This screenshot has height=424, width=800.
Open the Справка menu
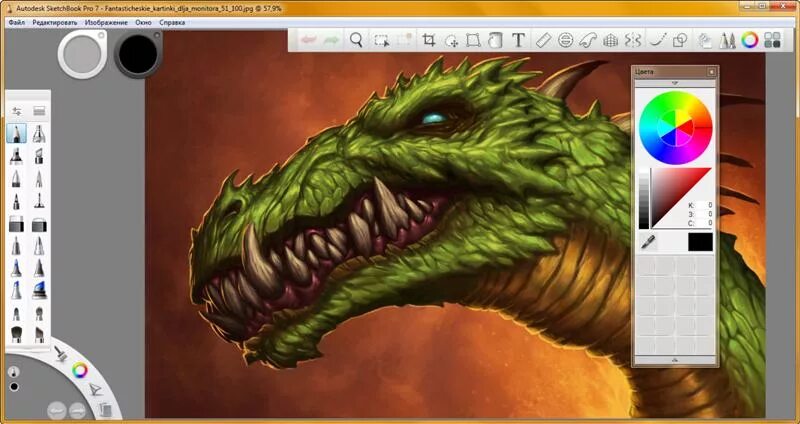pyautogui.click(x=172, y=22)
